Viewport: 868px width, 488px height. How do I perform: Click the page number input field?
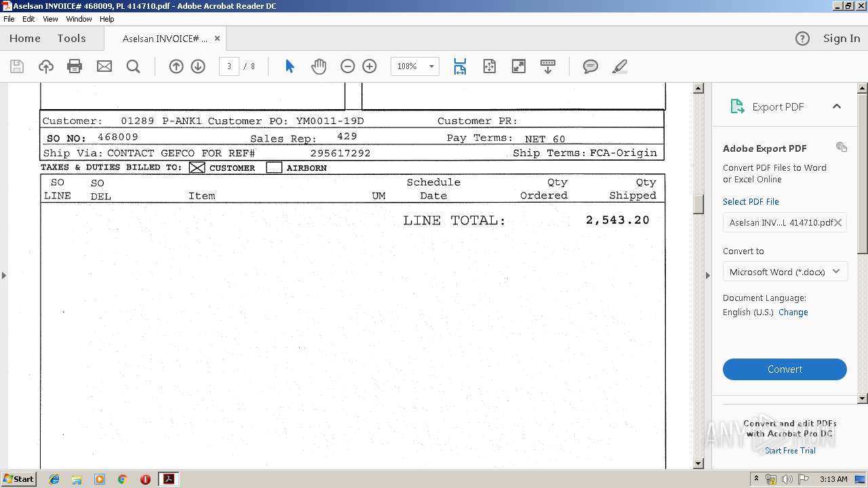click(229, 66)
